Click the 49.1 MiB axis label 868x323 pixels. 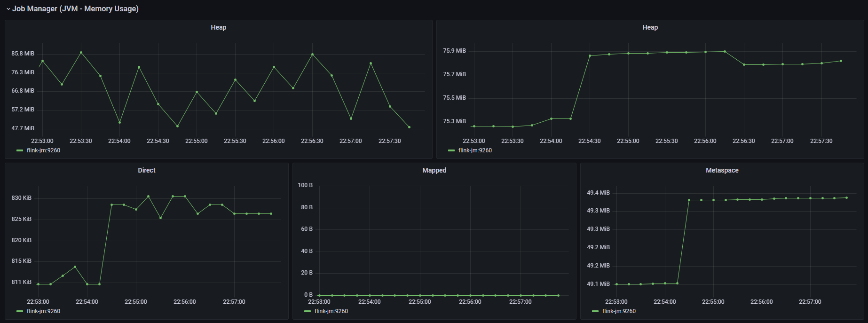click(598, 284)
